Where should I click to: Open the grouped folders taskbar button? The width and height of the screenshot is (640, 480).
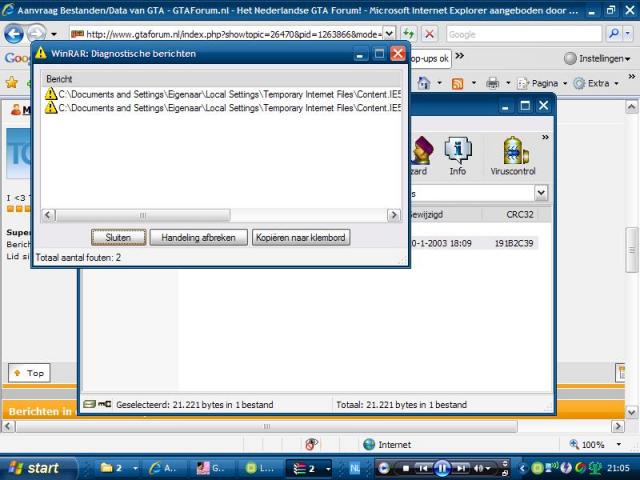pyautogui.click(x=118, y=468)
